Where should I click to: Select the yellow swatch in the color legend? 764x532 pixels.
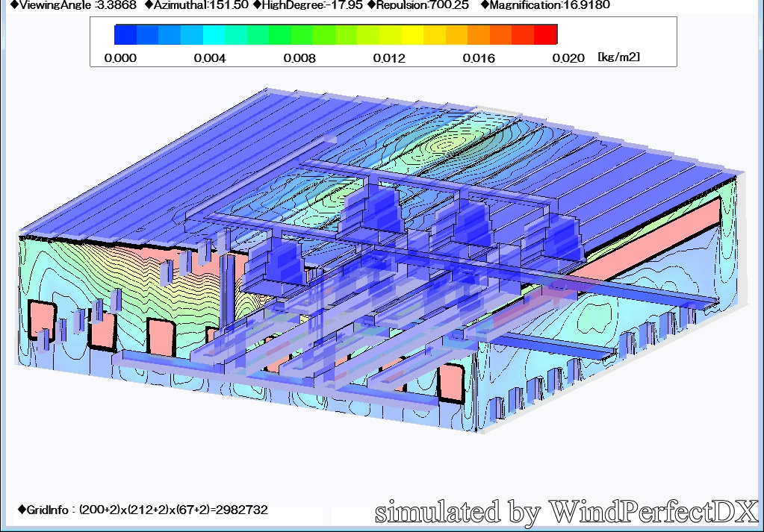(x=413, y=34)
